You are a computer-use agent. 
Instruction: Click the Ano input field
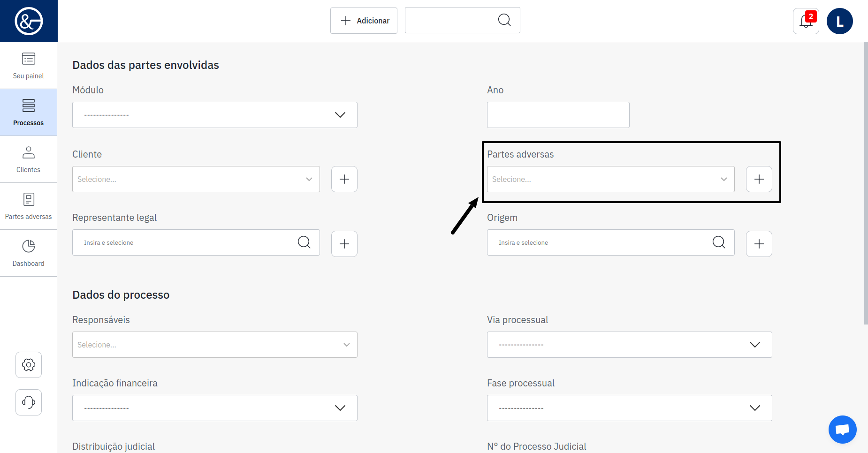pos(558,115)
